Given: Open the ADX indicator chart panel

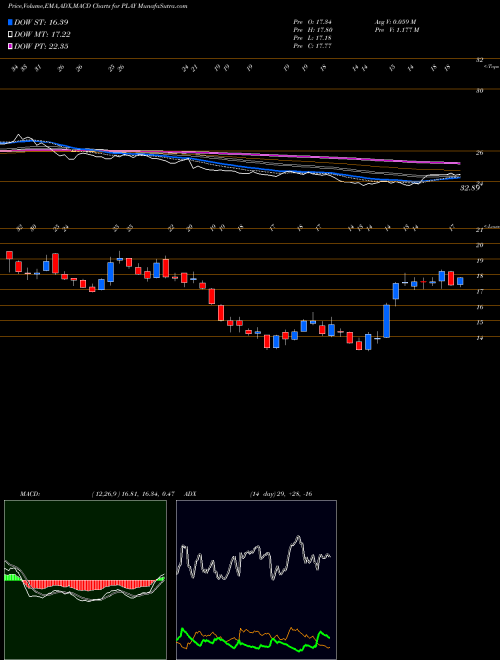Looking at the screenshot, I should (256, 580).
